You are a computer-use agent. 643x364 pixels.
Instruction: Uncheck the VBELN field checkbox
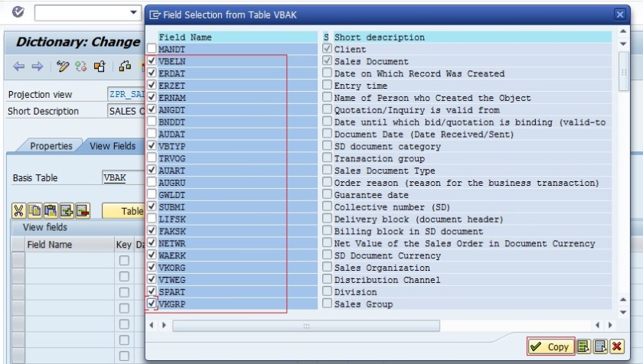click(152, 61)
